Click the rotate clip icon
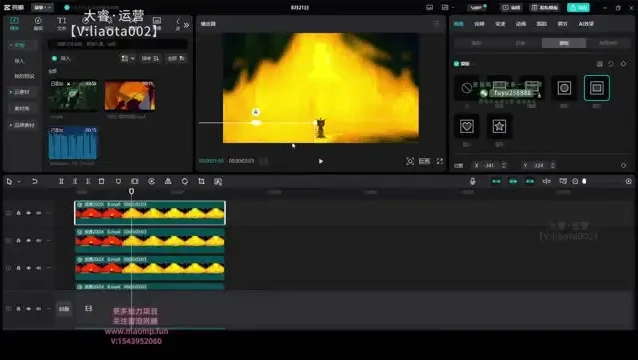This screenshot has width=638, height=360. click(x=185, y=181)
